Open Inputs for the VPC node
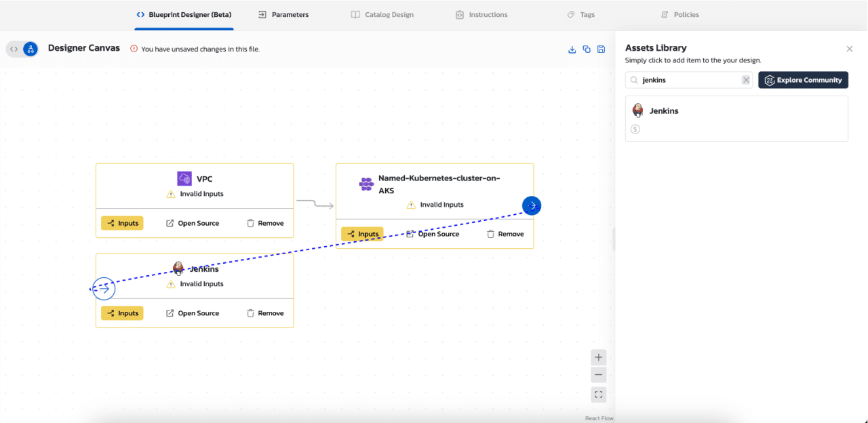This screenshot has height=423, width=868. [122, 223]
